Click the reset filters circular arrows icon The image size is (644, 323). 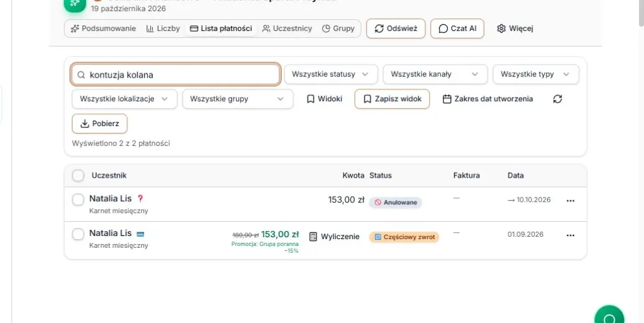557,99
